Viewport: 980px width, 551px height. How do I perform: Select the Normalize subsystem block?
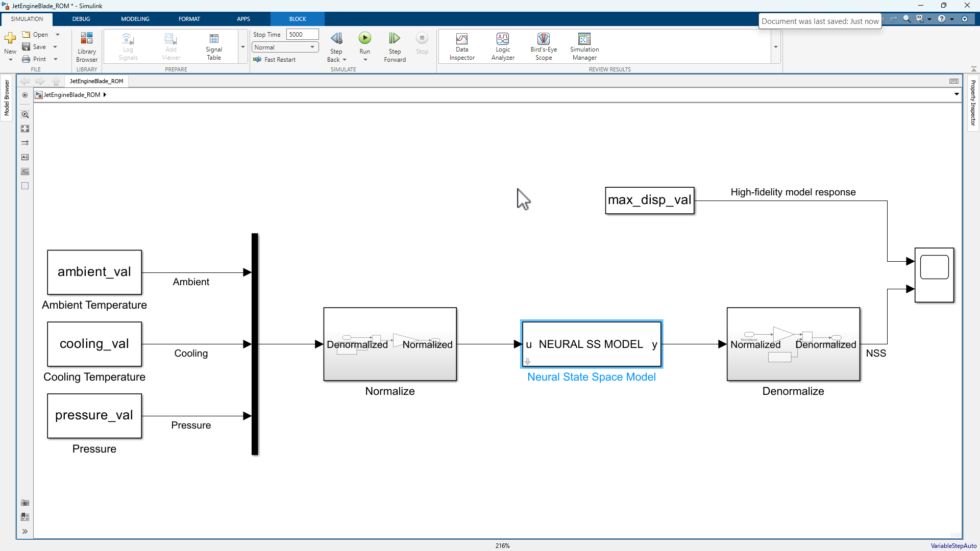pyautogui.click(x=390, y=344)
